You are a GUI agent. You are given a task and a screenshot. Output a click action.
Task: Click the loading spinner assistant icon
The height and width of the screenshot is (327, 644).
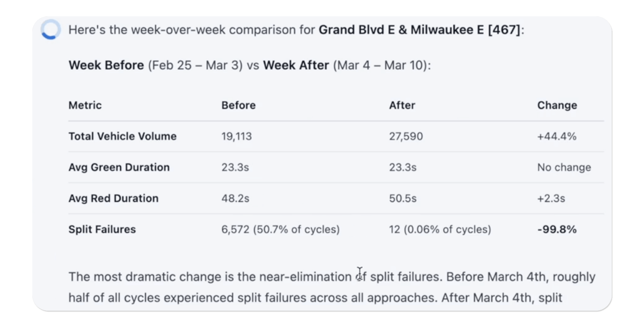pyautogui.click(x=50, y=30)
